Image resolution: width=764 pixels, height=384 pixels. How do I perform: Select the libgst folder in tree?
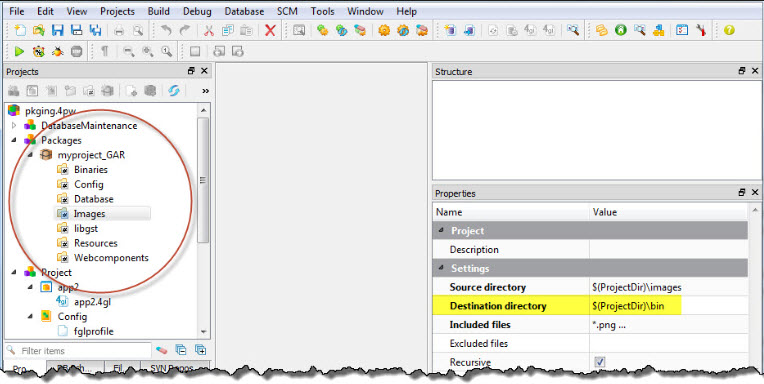tap(86, 229)
